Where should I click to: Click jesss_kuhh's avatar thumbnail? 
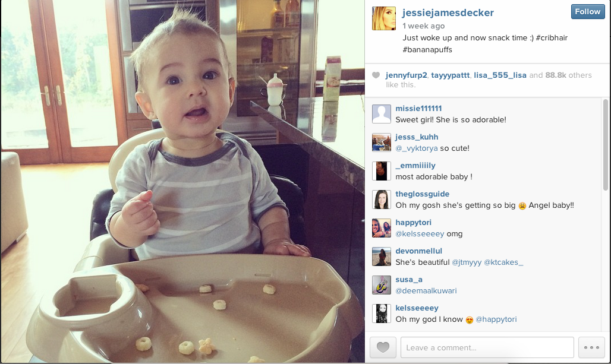(x=382, y=143)
